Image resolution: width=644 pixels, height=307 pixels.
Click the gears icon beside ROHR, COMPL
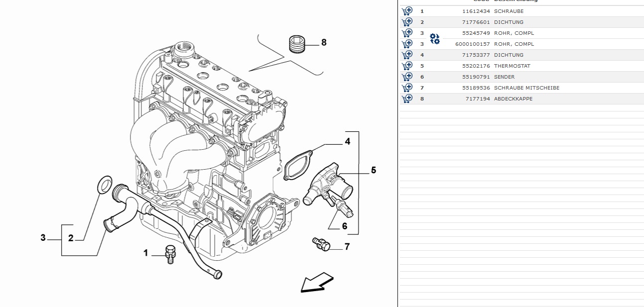(435, 38)
